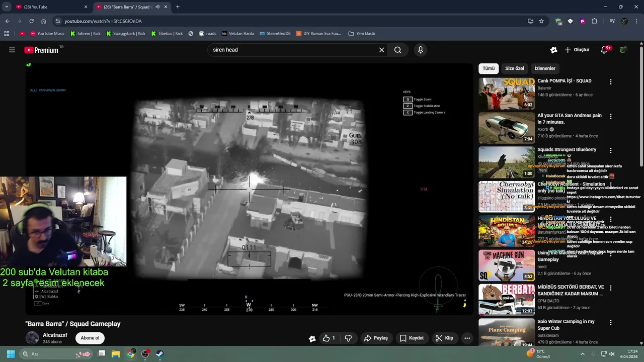Open Alcatrazxf channel avatar
644x362 pixels.
point(32,338)
